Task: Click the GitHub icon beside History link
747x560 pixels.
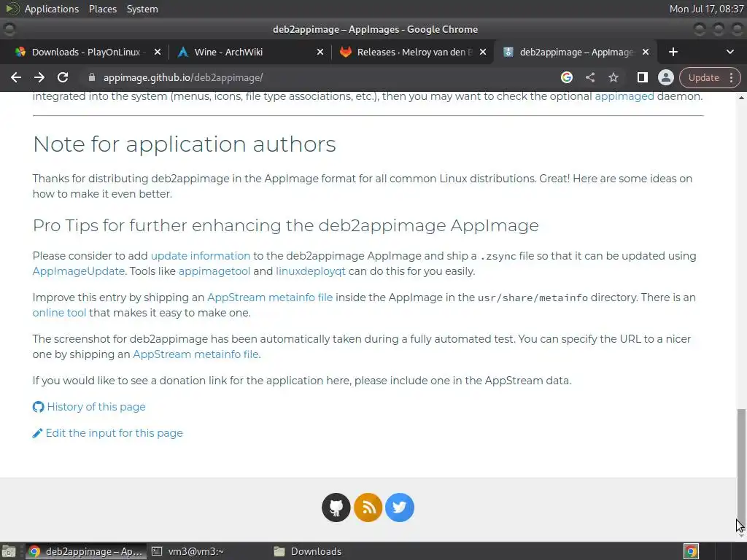Action: (x=38, y=407)
